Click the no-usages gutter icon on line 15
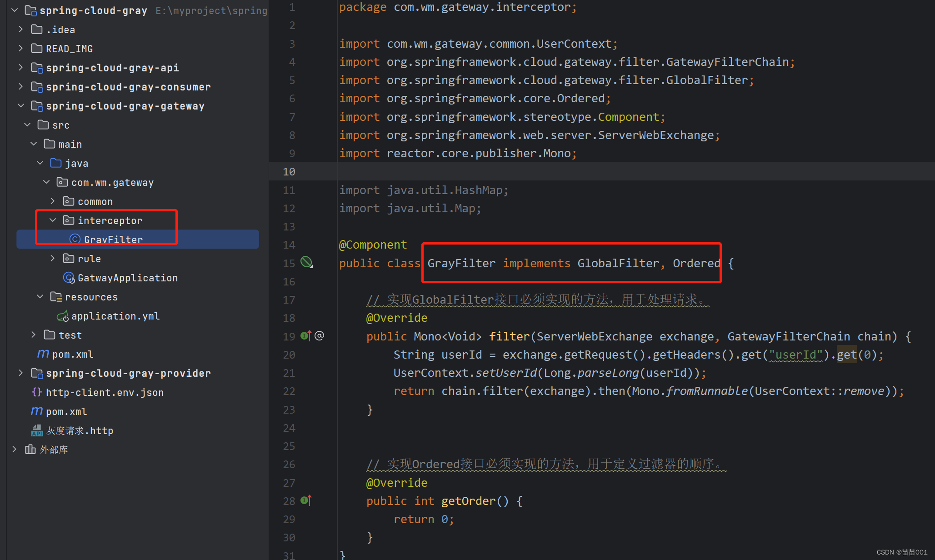This screenshot has width=935, height=560. pyautogui.click(x=307, y=262)
